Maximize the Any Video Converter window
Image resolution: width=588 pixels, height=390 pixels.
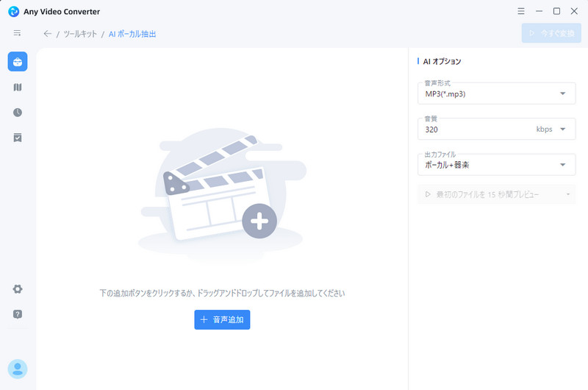click(556, 11)
